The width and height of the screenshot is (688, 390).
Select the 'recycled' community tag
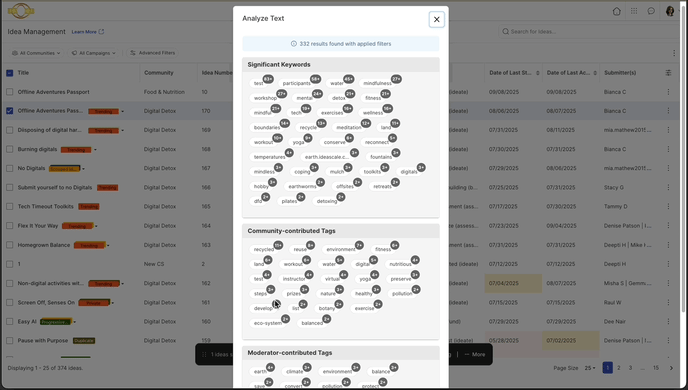[x=264, y=250]
